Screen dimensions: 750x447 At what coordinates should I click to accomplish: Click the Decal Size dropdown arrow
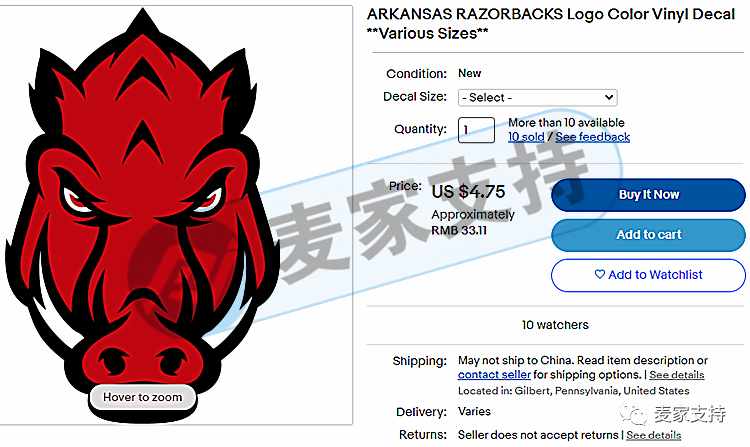[x=609, y=98]
